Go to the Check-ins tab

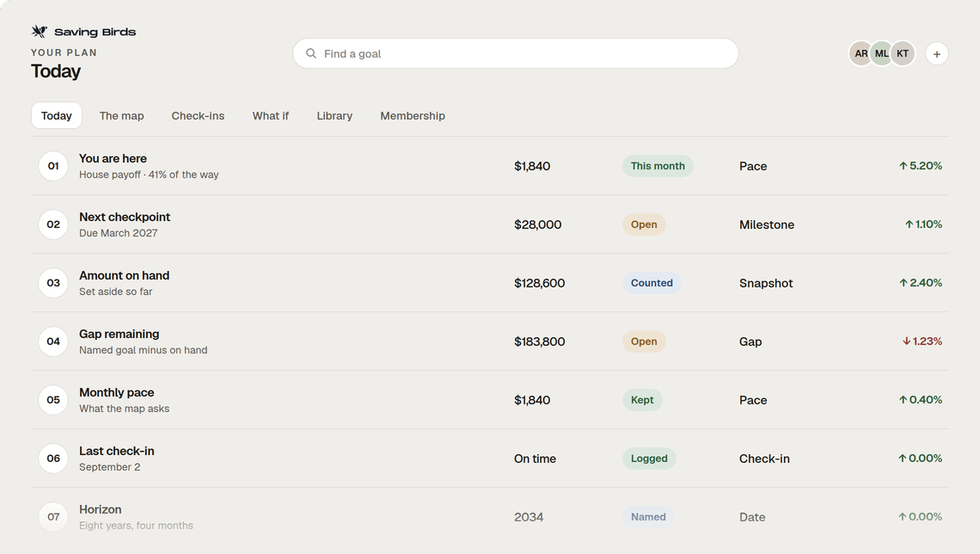[198, 115]
